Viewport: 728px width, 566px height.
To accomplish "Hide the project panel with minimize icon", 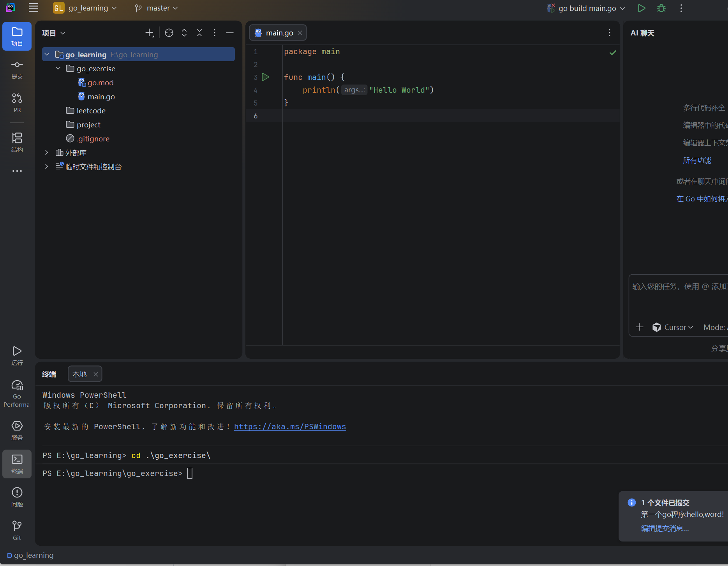I will click(x=230, y=33).
